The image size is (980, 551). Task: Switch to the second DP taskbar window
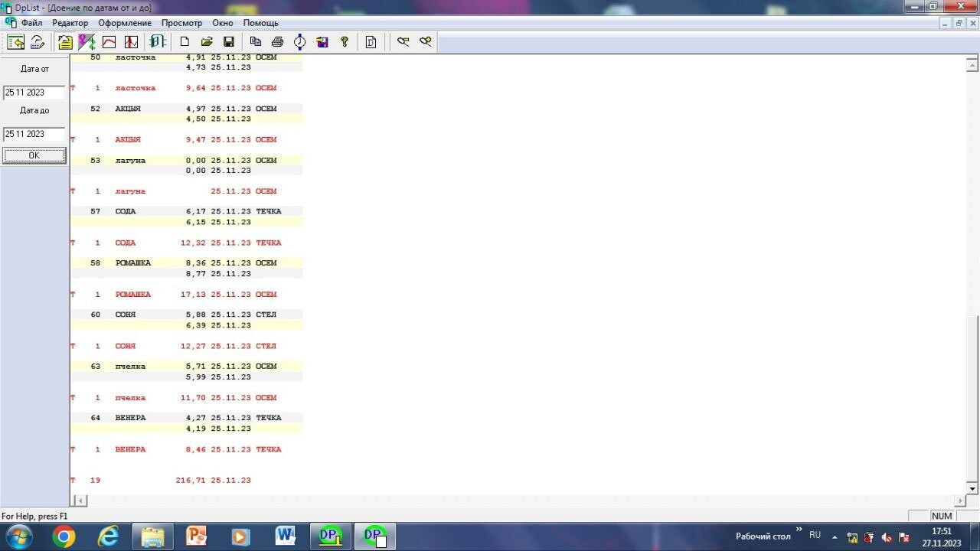375,536
